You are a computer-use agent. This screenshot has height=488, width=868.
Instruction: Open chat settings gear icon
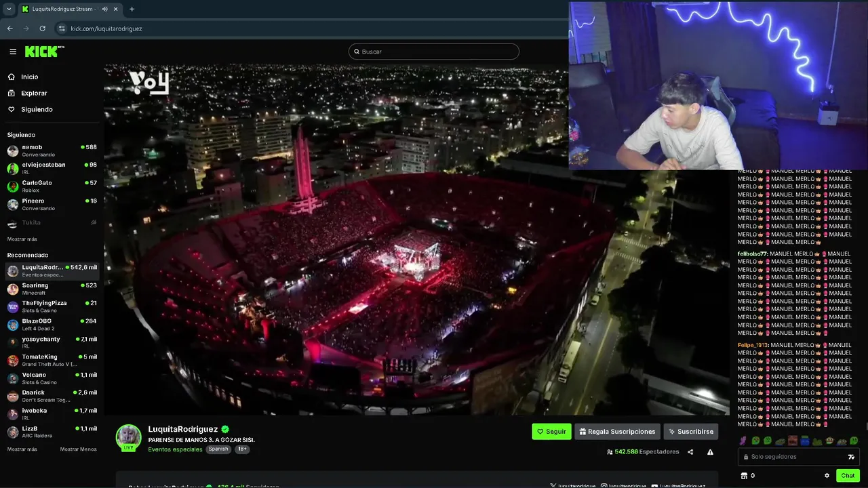tap(827, 476)
